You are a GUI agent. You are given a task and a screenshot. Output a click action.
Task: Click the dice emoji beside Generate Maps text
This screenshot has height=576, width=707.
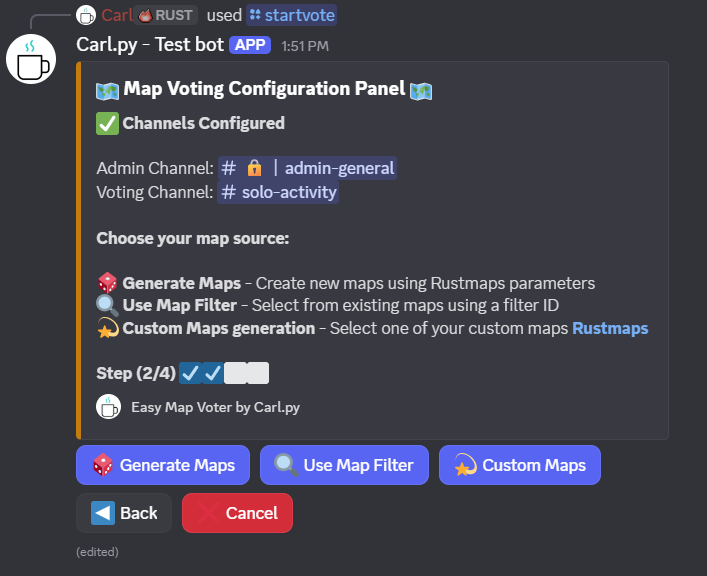(107, 283)
